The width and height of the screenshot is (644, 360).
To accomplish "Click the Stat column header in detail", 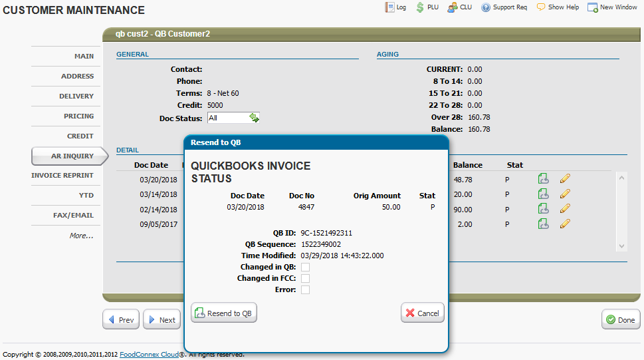I will click(515, 165).
